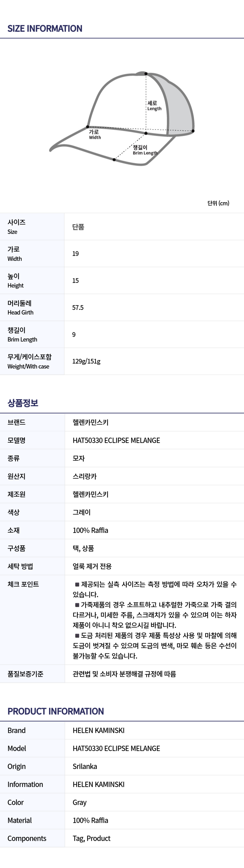This screenshot has height=868, width=244.
Task: Click the Head Girth value 57.5
Action: pos(78,308)
